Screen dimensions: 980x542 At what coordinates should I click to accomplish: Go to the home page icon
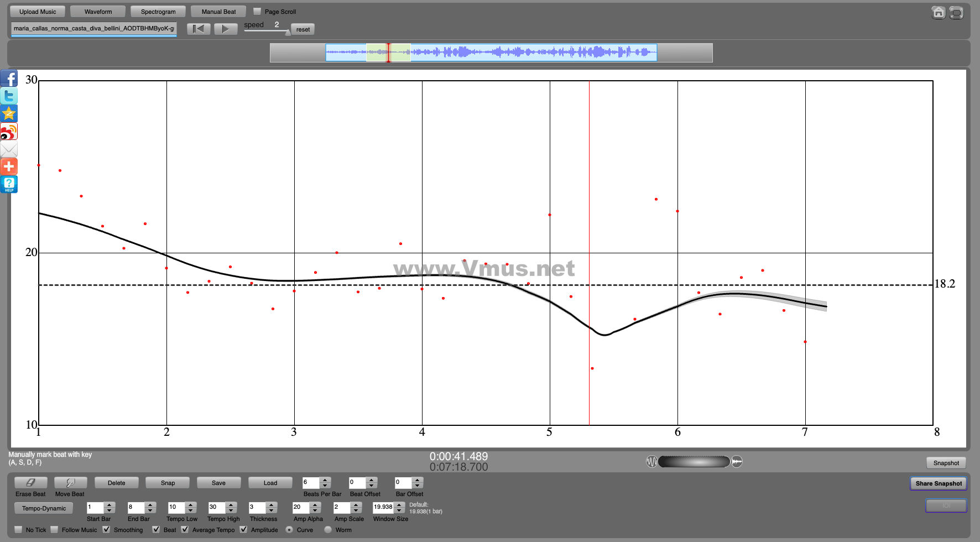(x=938, y=12)
